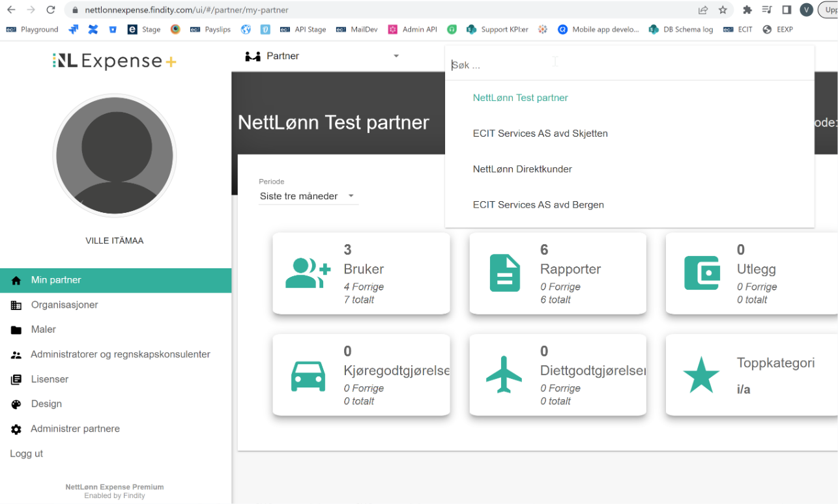The image size is (838, 504).
Task: Open the Mobile app develo... bookmark
Action: [598, 29]
